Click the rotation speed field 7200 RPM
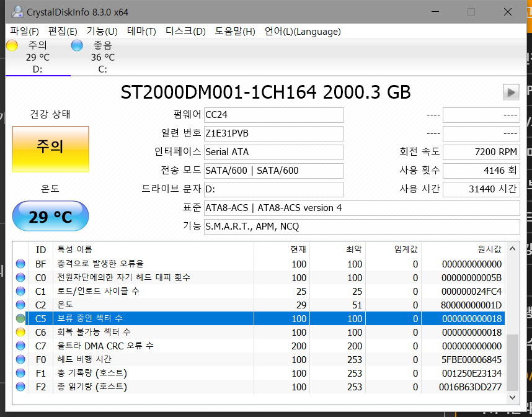This screenshot has width=532, height=417. (x=481, y=152)
